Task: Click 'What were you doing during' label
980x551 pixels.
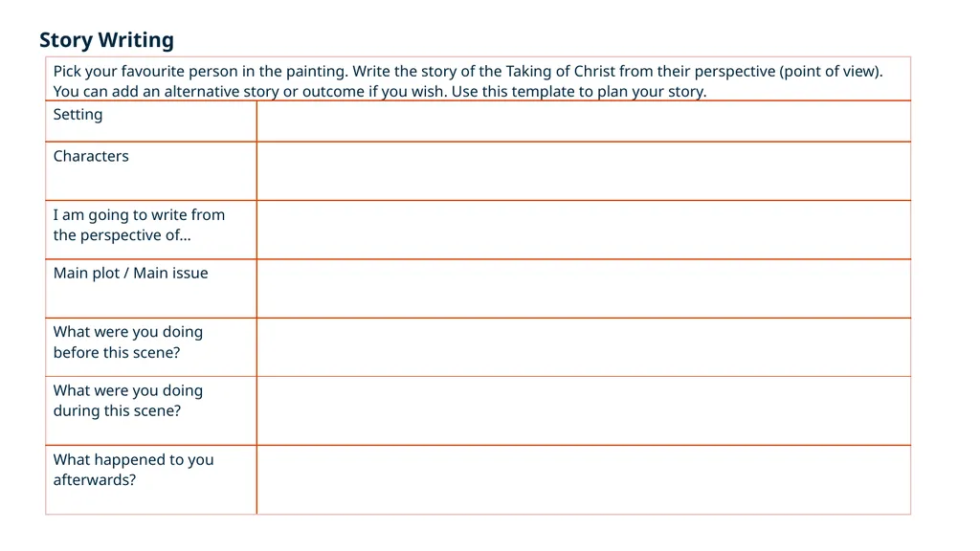Action: pos(128,401)
